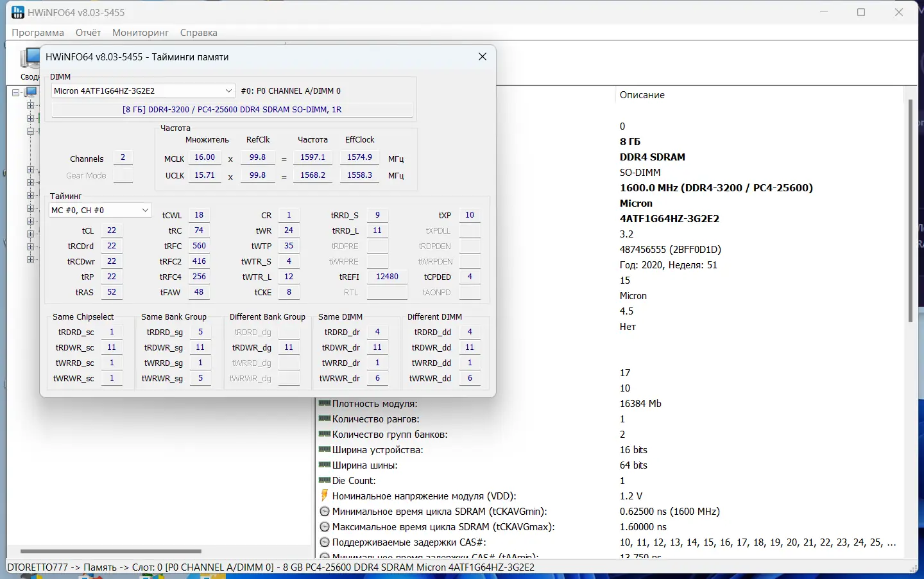
Task: Click clock icon beside Поддерживаемые задержки CAS#
Action: pos(325,542)
